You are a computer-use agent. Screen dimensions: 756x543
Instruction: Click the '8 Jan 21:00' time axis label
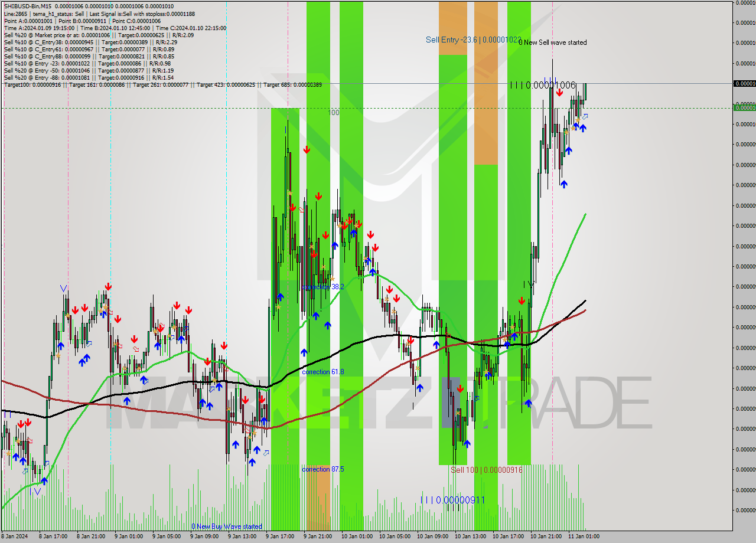90,537
